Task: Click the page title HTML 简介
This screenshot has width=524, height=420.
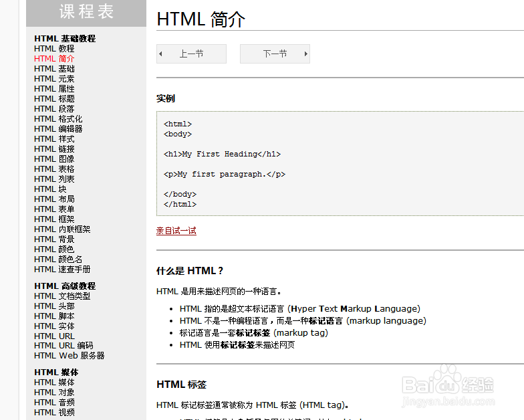Action: click(201, 19)
